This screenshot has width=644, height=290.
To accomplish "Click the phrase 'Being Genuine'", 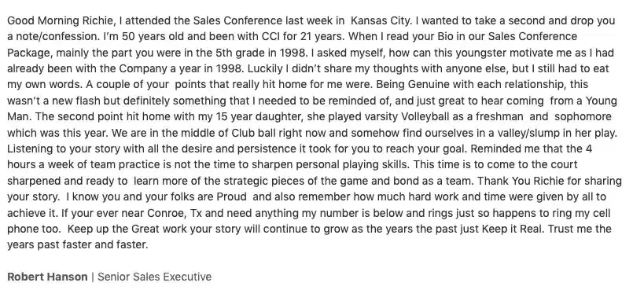I will 412,85.
